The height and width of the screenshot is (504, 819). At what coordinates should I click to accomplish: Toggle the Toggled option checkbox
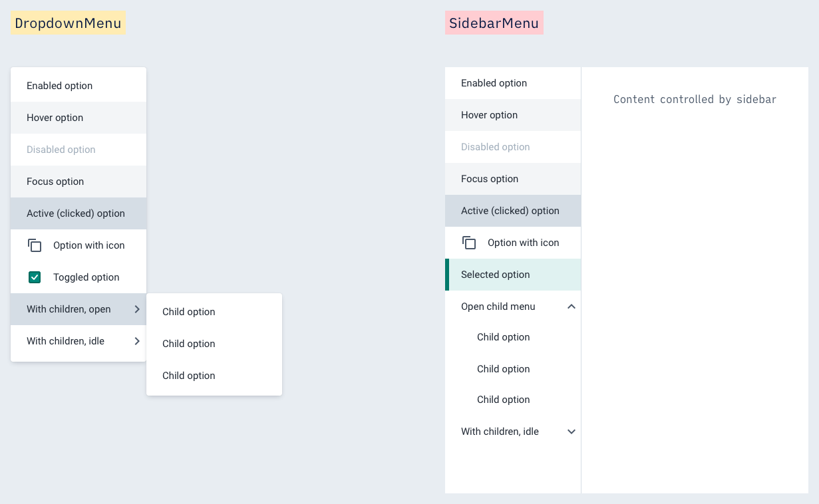pos(35,277)
